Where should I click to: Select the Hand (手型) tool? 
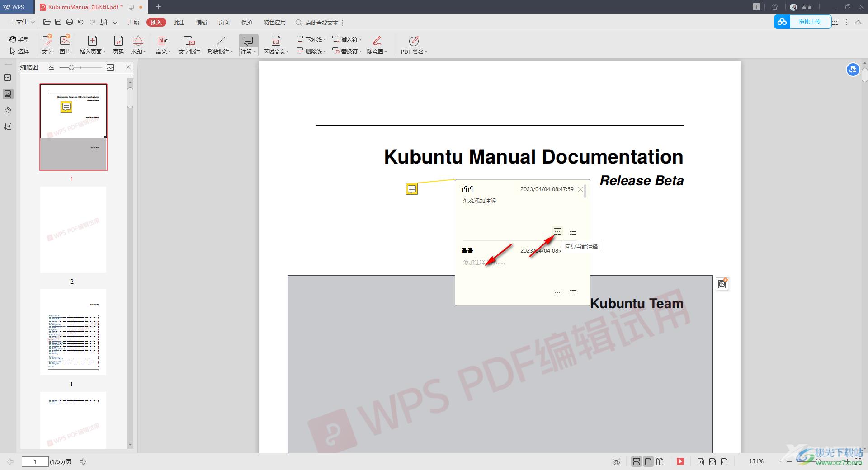point(19,39)
